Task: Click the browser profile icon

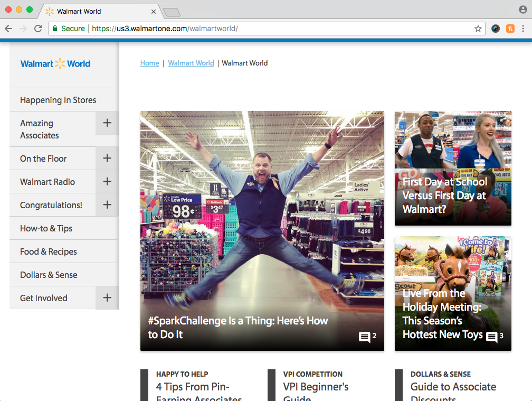Action: 521,11
